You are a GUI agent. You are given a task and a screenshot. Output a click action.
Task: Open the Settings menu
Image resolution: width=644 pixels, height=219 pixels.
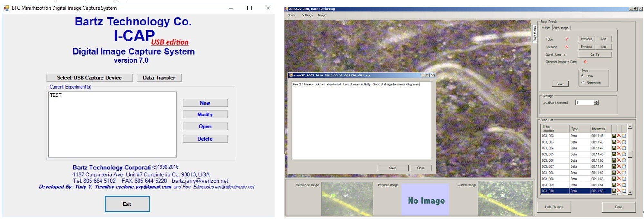(307, 15)
